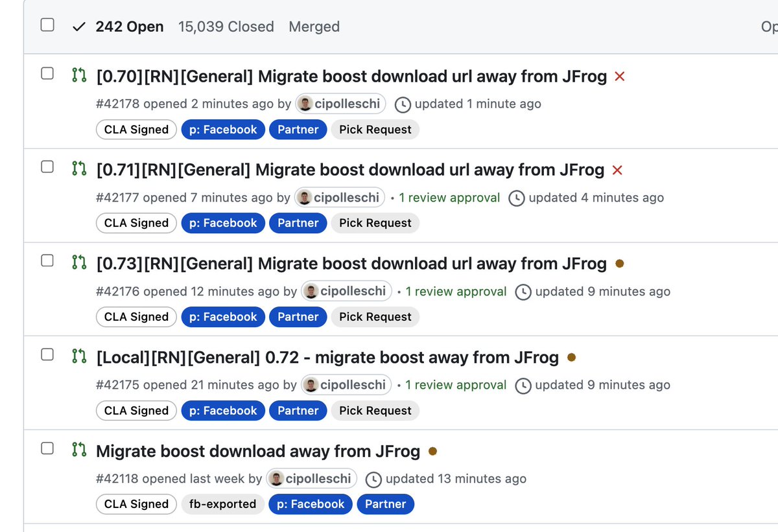778x532 pixels.
Task: Click the pull request icon of #42177
Action: point(78,169)
